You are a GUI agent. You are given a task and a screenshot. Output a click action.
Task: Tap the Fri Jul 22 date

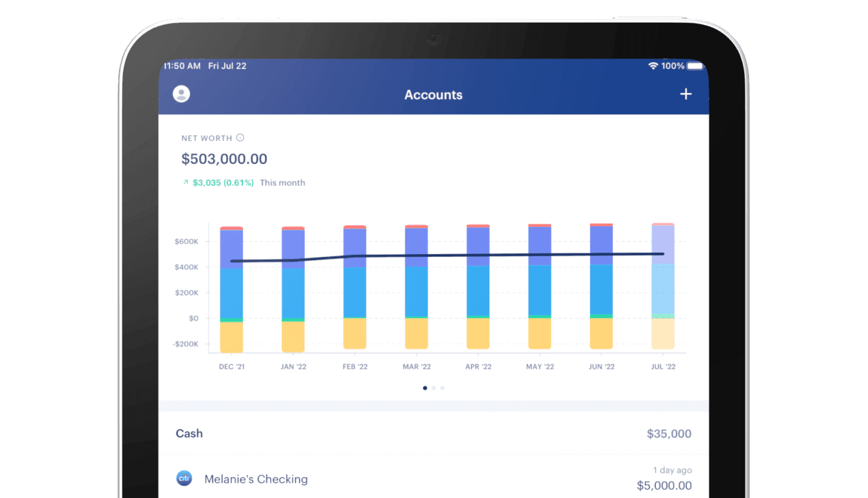coord(227,66)
